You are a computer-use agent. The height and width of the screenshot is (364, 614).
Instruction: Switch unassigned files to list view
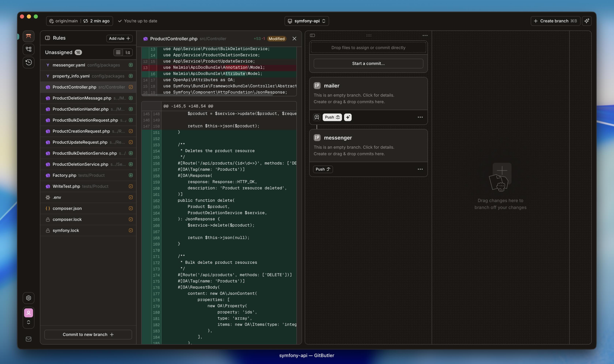coord(118,52)
